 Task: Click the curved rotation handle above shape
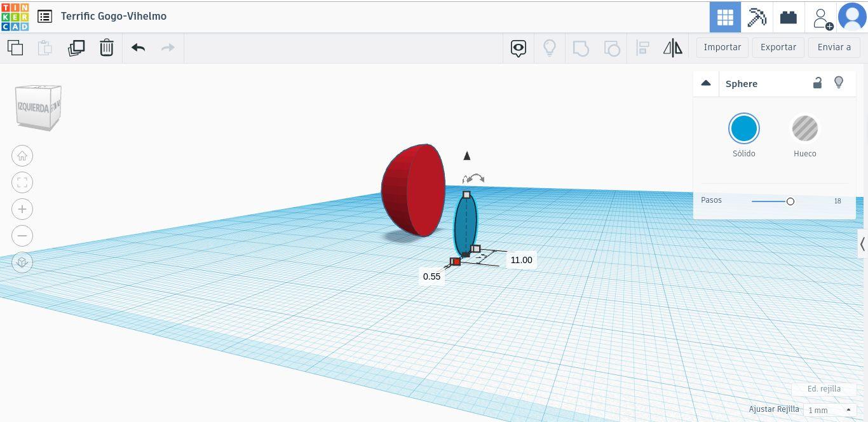point(473,179)
